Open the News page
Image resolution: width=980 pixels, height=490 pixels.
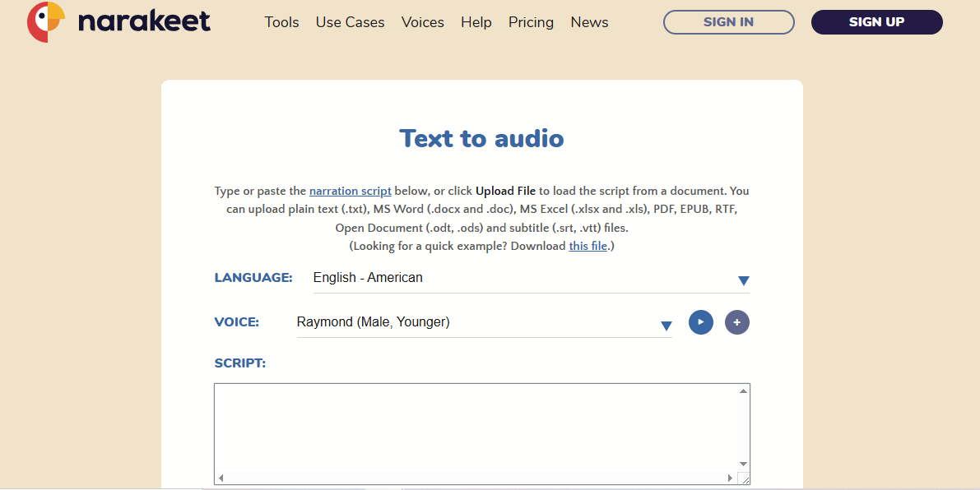[589, 22]
